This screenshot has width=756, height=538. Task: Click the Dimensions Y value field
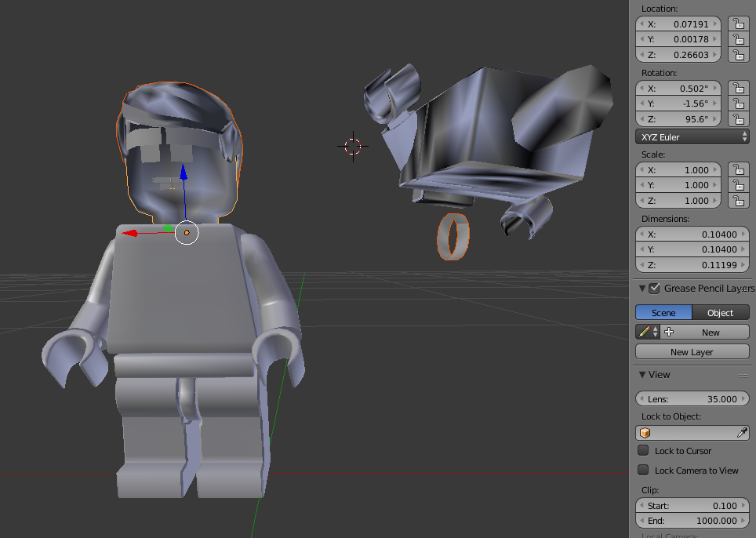pyautogui.click(x=692, y=249)
